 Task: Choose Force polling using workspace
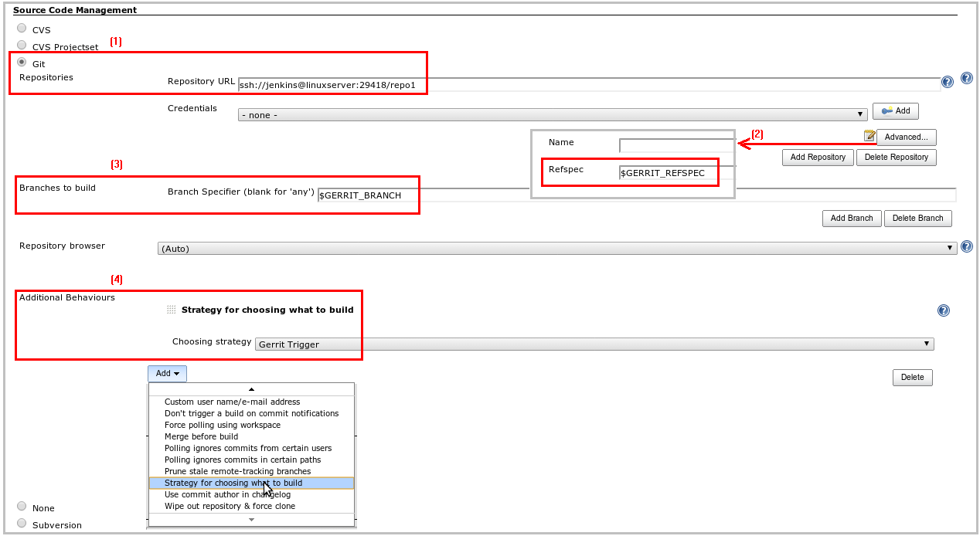coord(251,425)
